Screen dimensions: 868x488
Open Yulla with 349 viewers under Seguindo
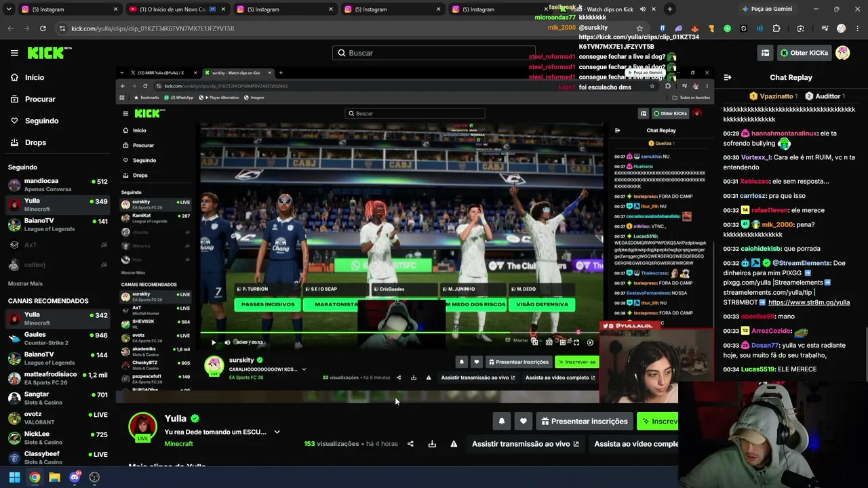tap(58, 205)
